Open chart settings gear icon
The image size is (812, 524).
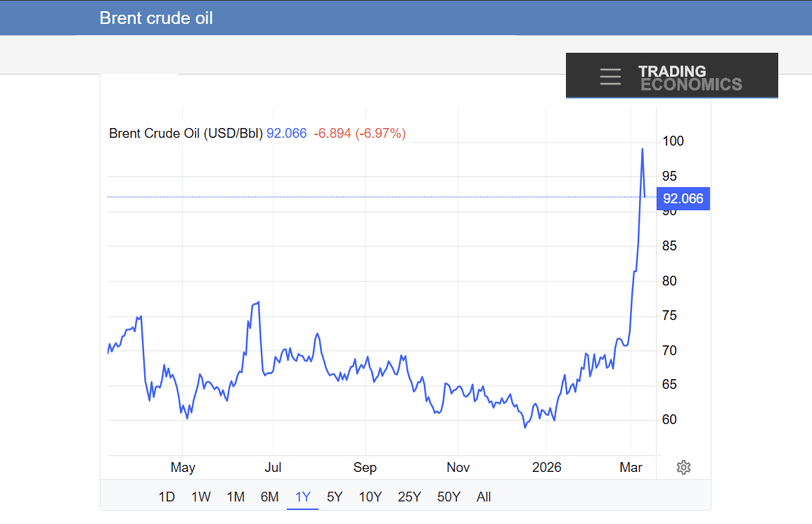pos(683,468)
